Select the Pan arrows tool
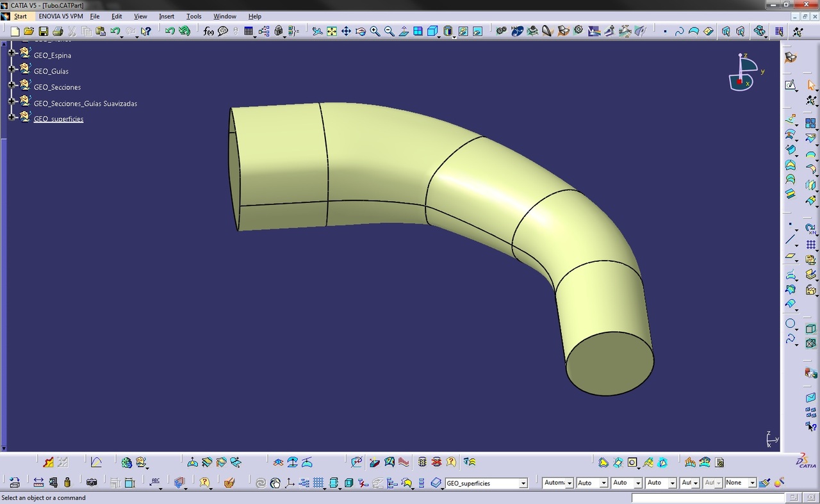820x504 pixels. pos(346,31)
